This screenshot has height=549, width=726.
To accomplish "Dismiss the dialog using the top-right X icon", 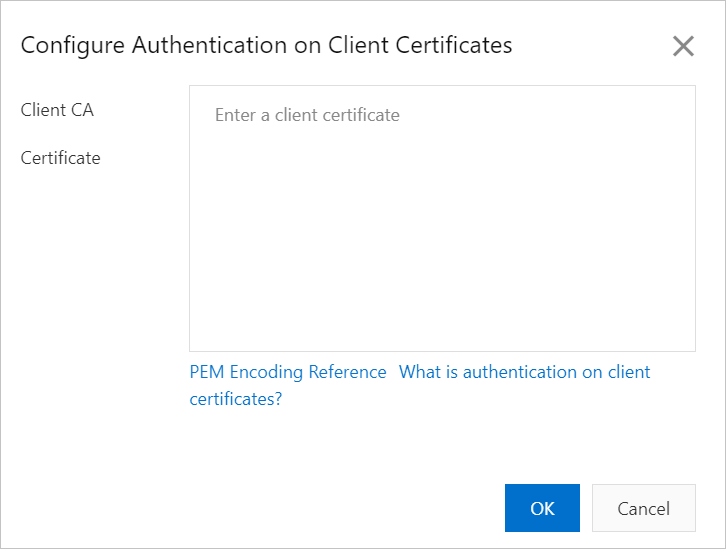I will [x=683, y=46].
